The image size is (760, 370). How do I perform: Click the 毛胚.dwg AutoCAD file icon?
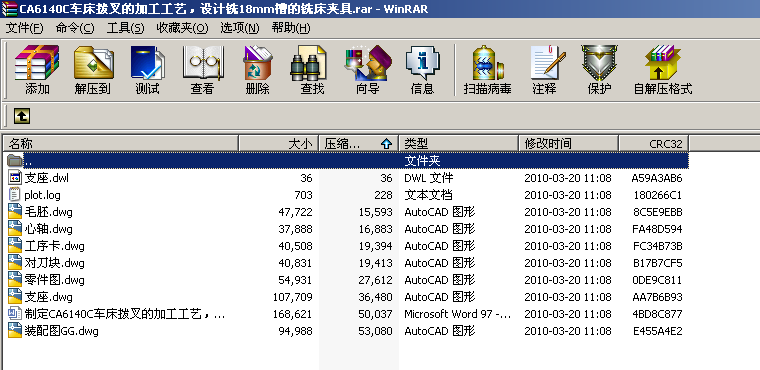click(16, 211)
